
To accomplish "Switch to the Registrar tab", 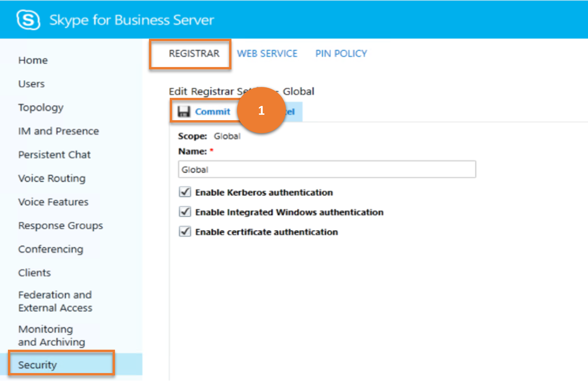I will tap(194, 53).
